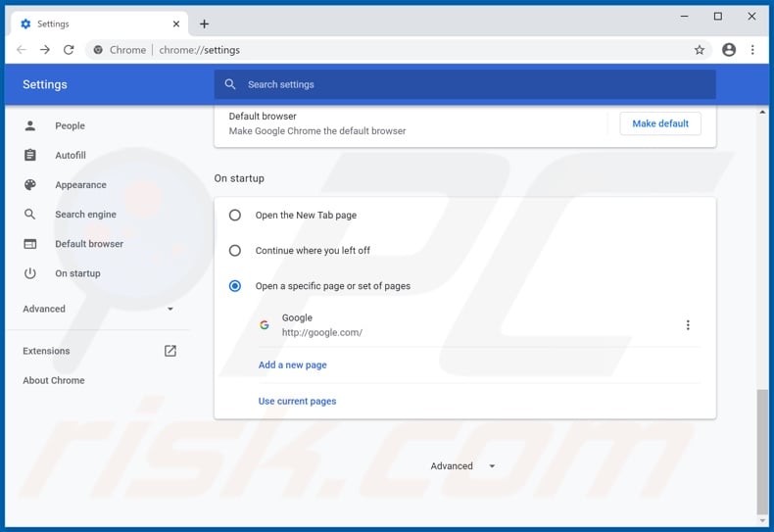Click the People person icon in sidebar
774x532 pixels.
tap(30, 125)
